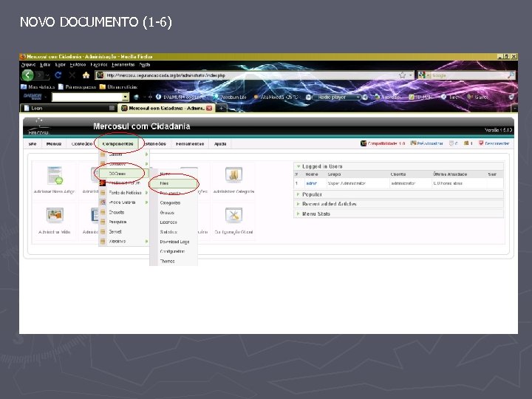Open the Administrar Mídia icon
Screen dimensions: 532x399
tap(55, 215)
